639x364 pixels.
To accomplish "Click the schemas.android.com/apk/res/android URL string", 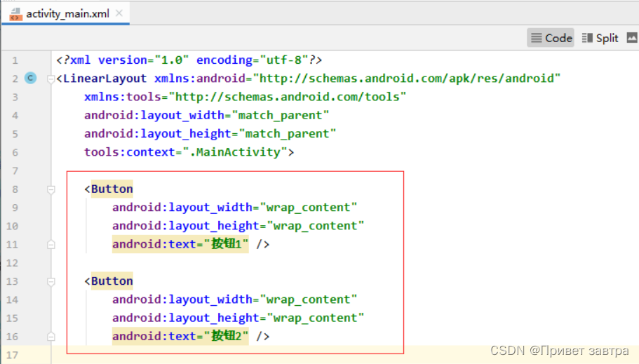I will 407,79.
